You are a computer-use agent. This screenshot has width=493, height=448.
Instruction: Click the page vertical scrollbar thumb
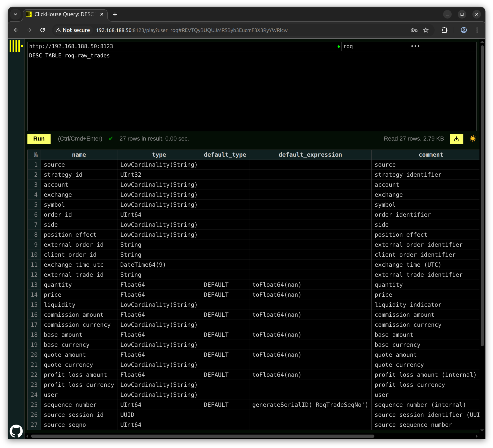click(482, 196)
